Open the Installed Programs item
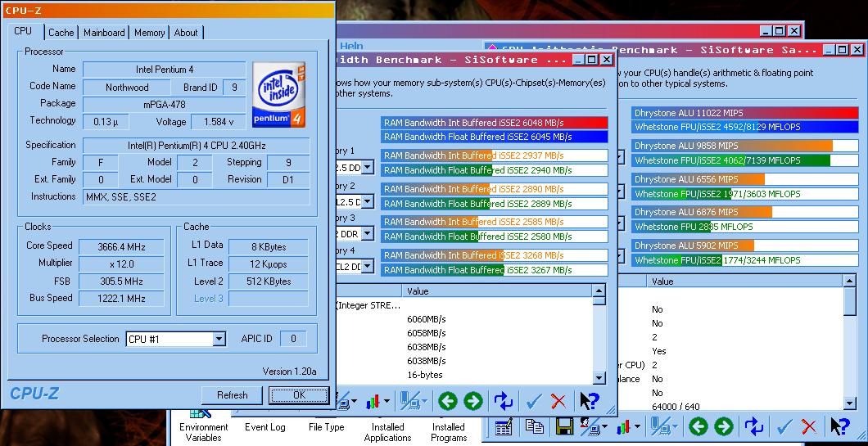The height and width of the screenshot is (446, 868). point(448,431)
